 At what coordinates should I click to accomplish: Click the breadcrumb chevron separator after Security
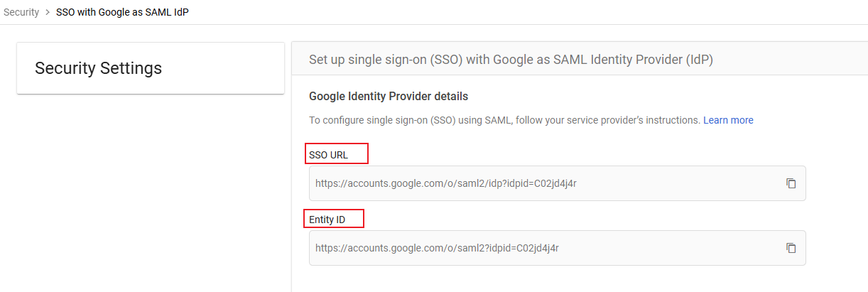pyautogui.click(x=48, y=13)
